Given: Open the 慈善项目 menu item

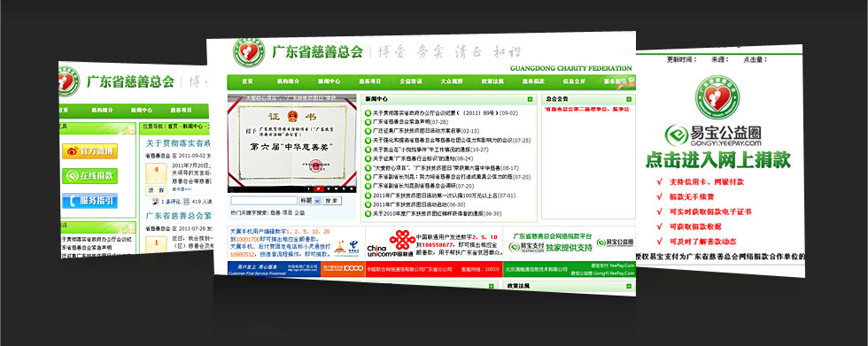Looking at the screenshot, I should [370, 81].
